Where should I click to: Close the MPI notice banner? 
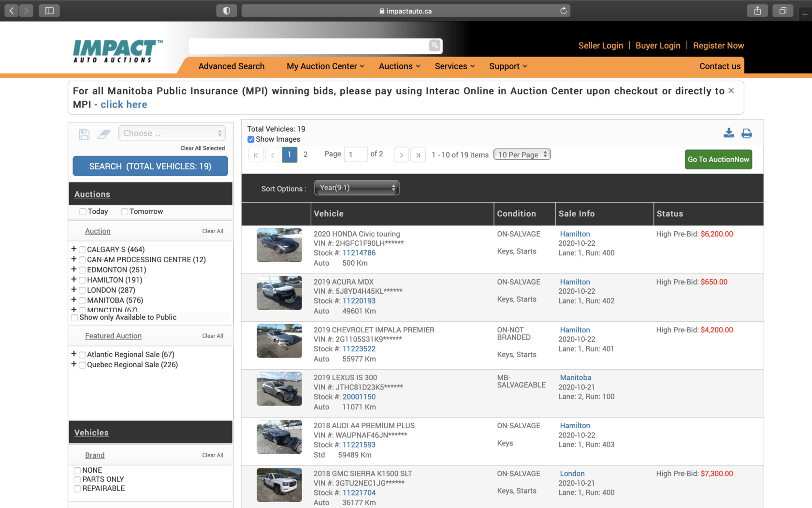pos(731,90)
